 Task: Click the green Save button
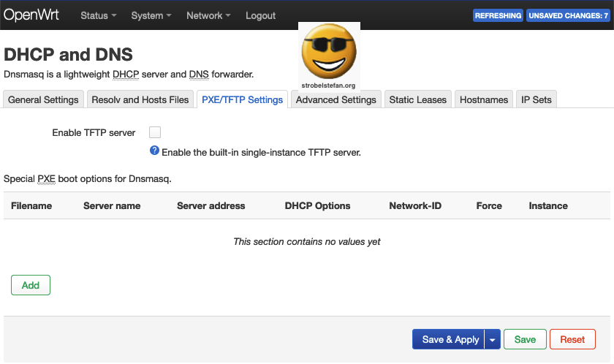coord(525,339)
